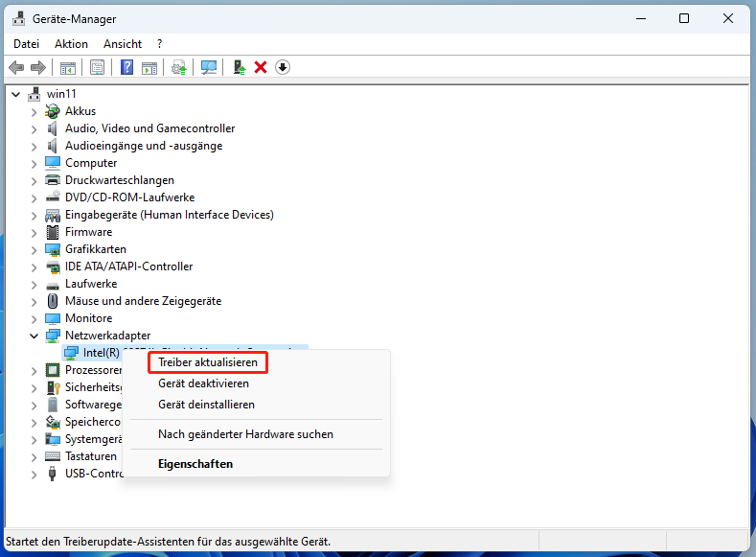Choose Gerät deinstallieren
The width and height of the screenshot is (756, 557).
[206, 405]
